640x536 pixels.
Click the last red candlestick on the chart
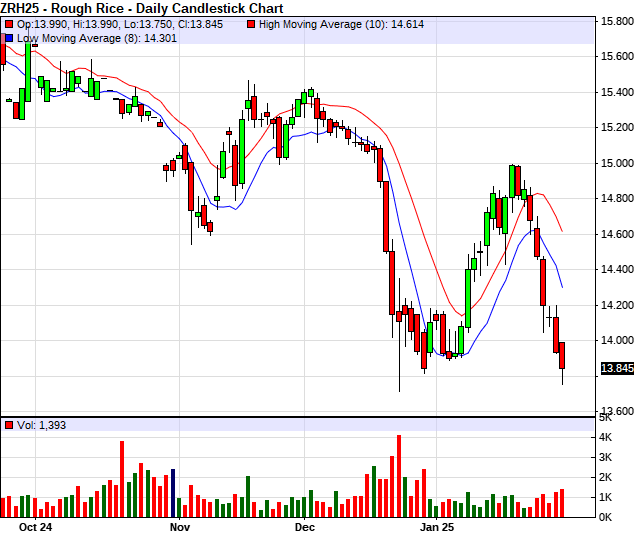[562, 355]
